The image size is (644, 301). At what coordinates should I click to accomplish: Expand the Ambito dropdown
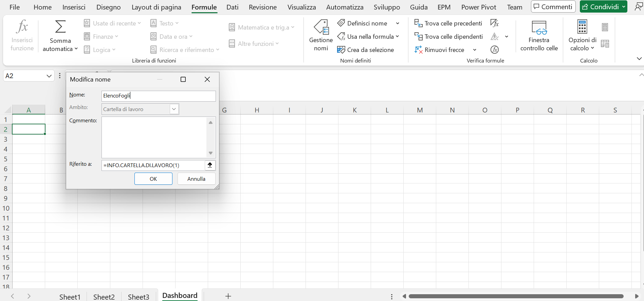[x=174, y=109]
